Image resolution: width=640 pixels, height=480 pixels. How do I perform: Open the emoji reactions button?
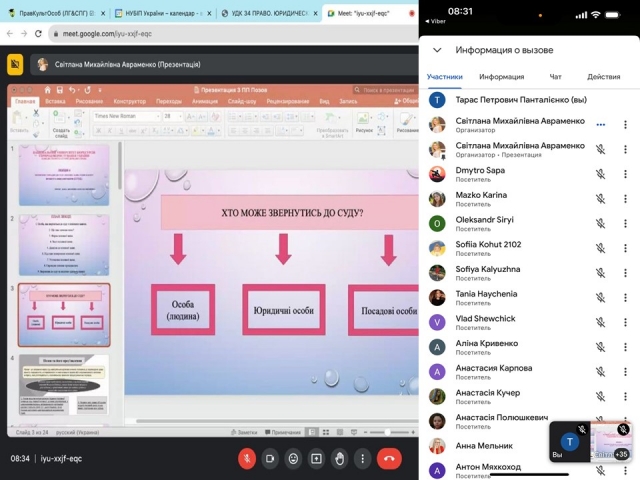click(x=293, y=458)
